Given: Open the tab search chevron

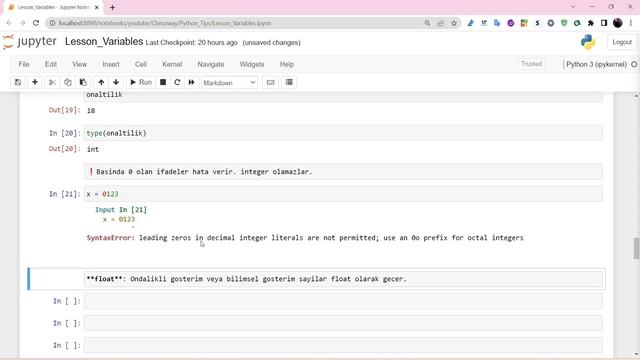Looking at the screenshot, I should [573, 7].
